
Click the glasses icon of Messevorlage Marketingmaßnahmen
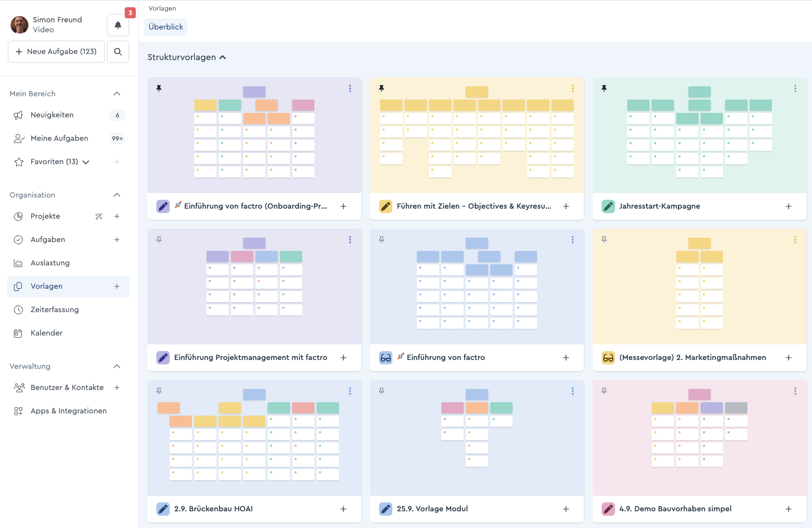pos(608,358)
